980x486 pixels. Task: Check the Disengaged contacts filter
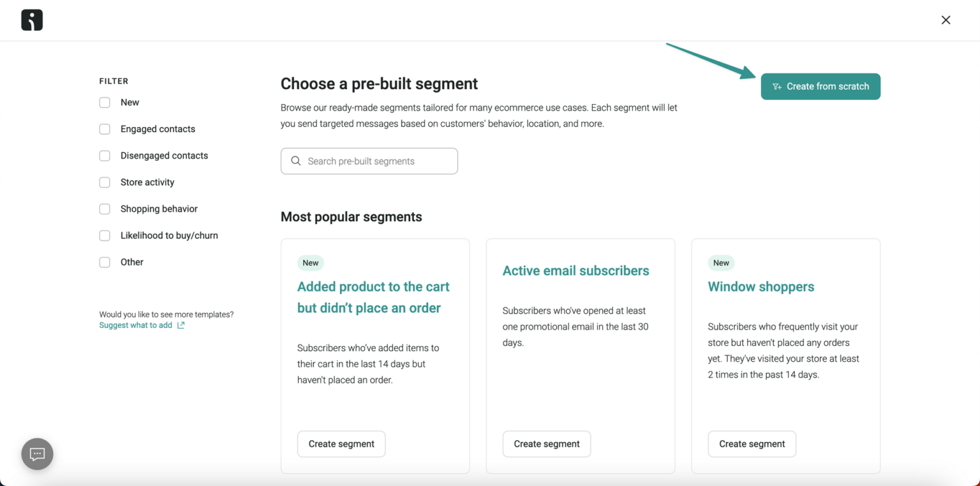coord(104,156)
